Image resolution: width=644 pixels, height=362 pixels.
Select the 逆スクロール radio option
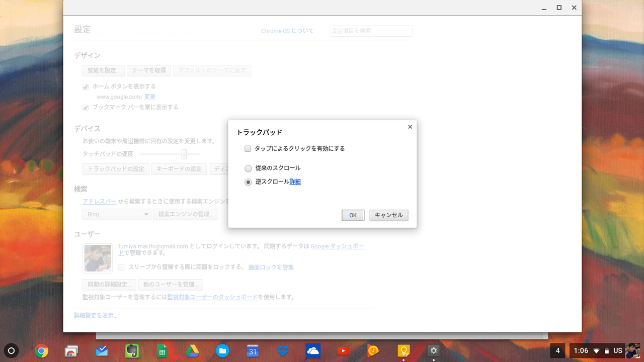(248, 182)
